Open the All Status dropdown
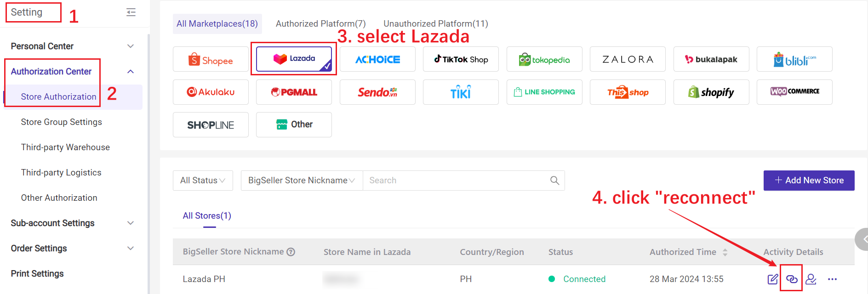 tap(203, 181)
